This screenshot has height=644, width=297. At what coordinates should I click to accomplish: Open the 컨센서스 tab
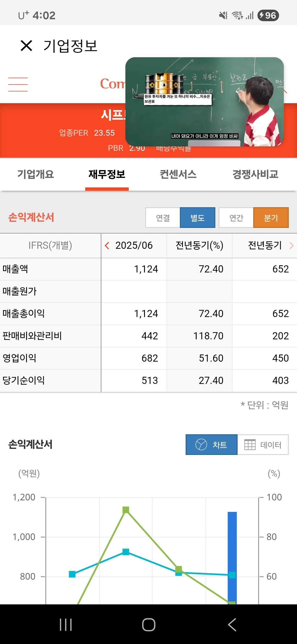[x=178, y=174]
